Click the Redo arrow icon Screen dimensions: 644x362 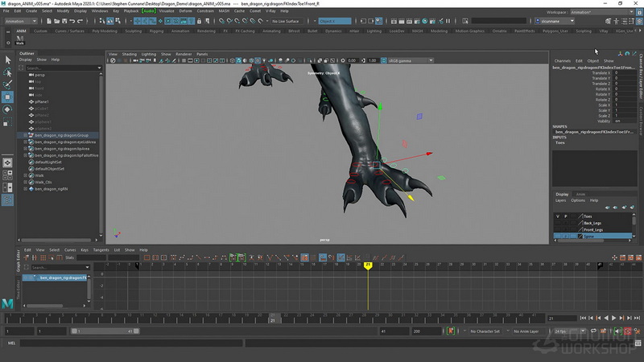80,21
